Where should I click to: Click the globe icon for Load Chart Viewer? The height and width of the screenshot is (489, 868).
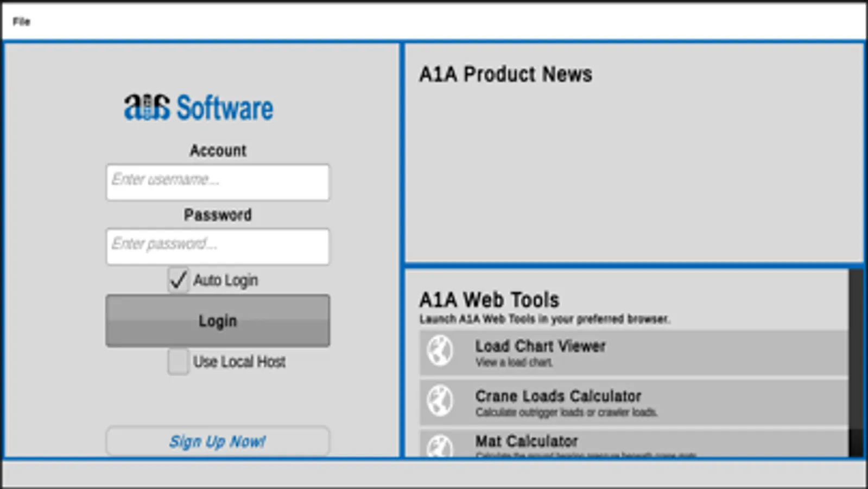[x=440, y=351]
